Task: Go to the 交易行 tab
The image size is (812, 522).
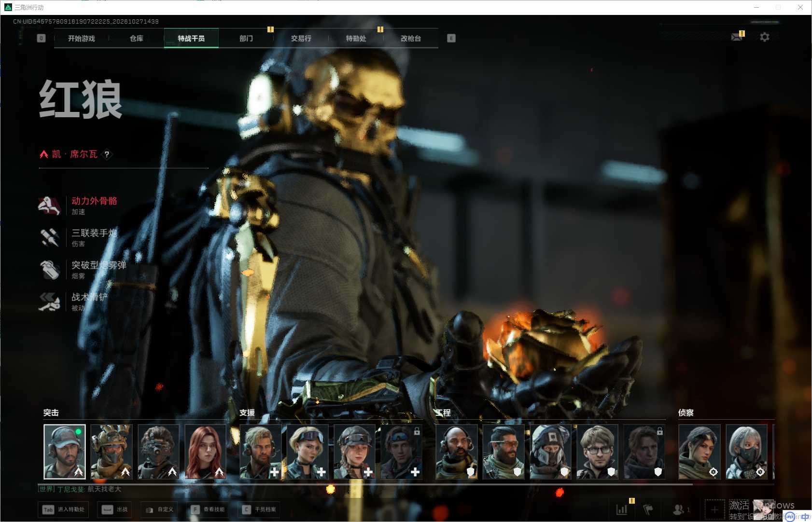Action: (x=301, y=39)
